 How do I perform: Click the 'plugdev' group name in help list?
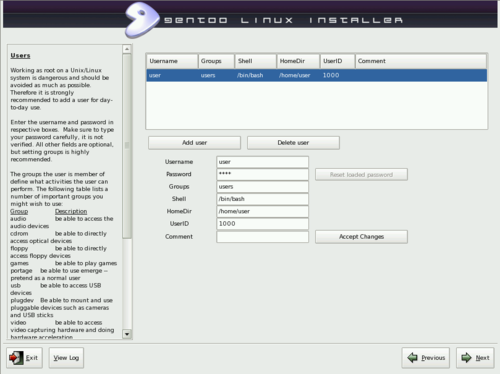click(x=22, y=301)
